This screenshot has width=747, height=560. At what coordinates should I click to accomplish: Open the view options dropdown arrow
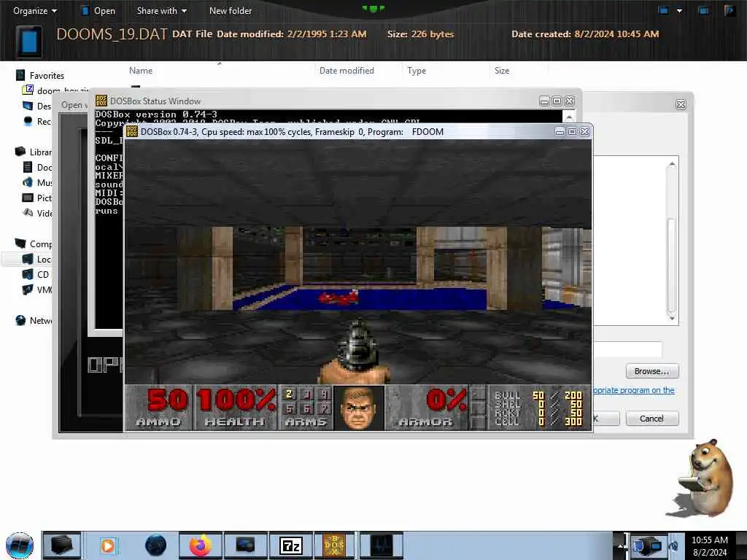click(679, 10)
